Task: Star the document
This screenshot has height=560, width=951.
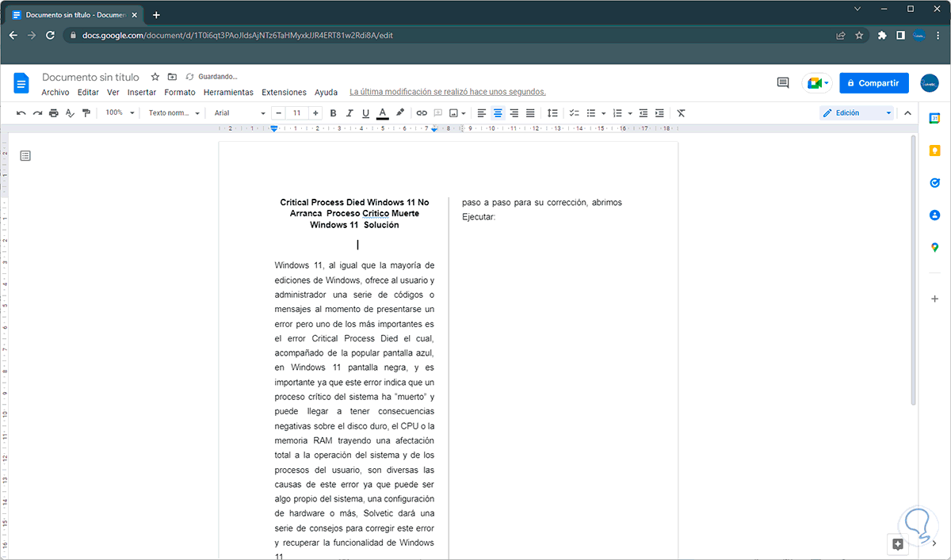Action: pos(155,77)
